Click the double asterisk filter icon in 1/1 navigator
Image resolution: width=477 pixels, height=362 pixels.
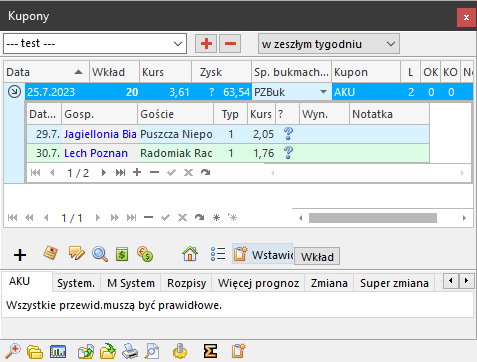click(x=232, y=218)
